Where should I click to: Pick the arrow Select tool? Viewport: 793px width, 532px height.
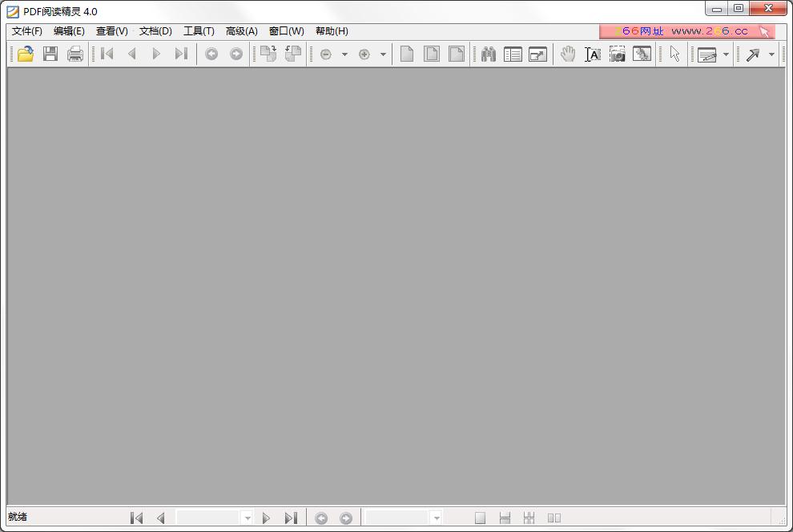tap(674, 54)
